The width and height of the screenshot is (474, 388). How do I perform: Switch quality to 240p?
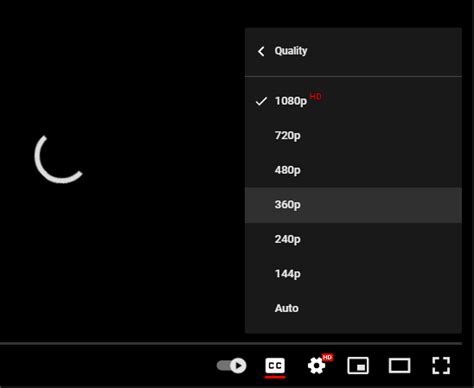pyautogui.click(x=353, y=239)
